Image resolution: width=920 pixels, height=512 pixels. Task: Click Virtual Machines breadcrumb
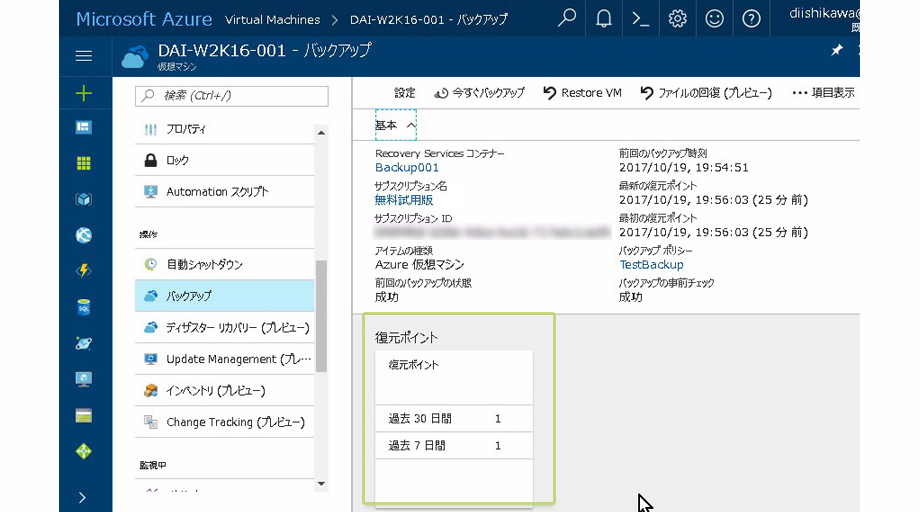[x=272, y=20]
